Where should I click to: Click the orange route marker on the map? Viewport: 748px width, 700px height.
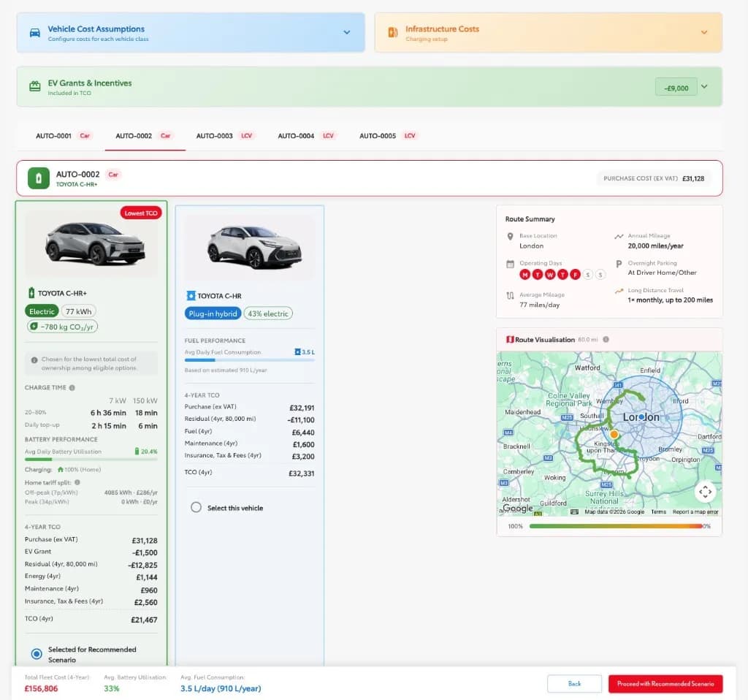point(614,434)
